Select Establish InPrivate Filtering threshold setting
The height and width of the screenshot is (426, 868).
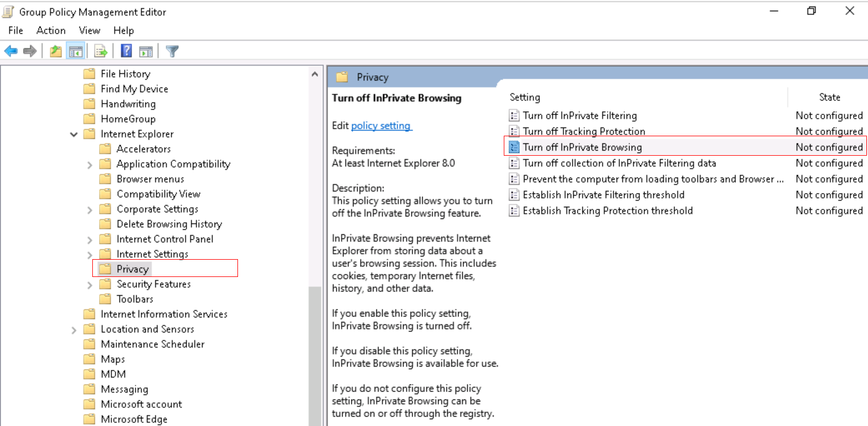pyautogui.click(x=603, y=195)
